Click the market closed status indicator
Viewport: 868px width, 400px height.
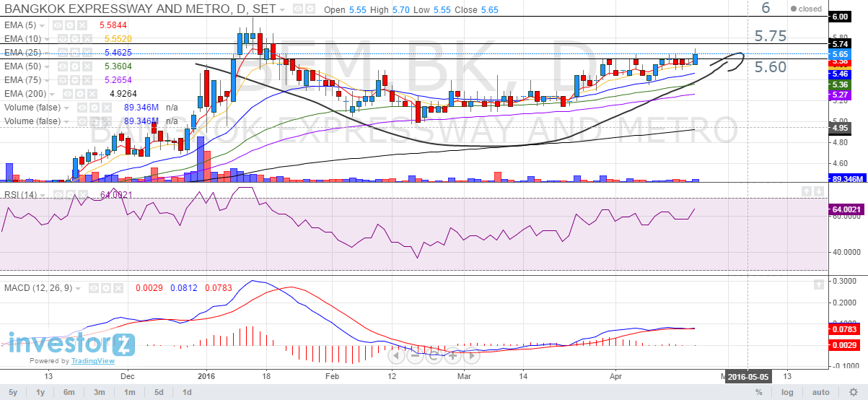coord(806,9)
